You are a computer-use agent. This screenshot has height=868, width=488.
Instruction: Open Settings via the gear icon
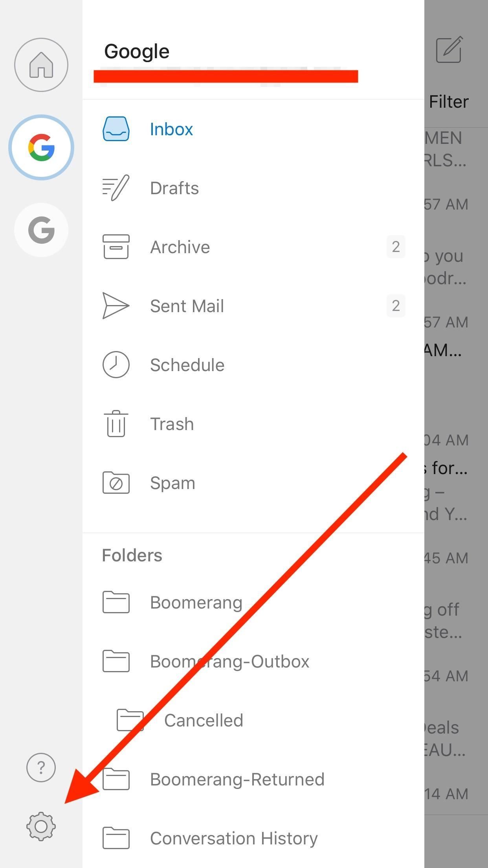click(x=41, y=826)
